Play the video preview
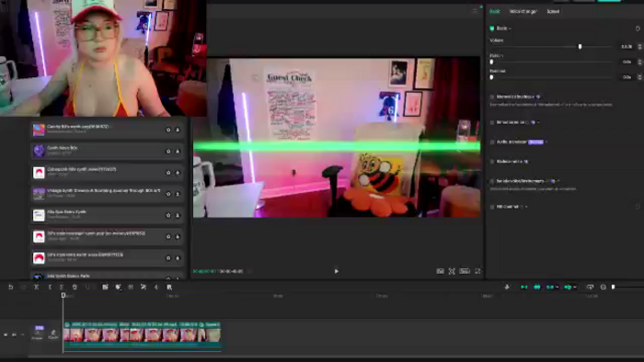Image resolution: width=644 pixels, height=362 pixels. point(337,271)
